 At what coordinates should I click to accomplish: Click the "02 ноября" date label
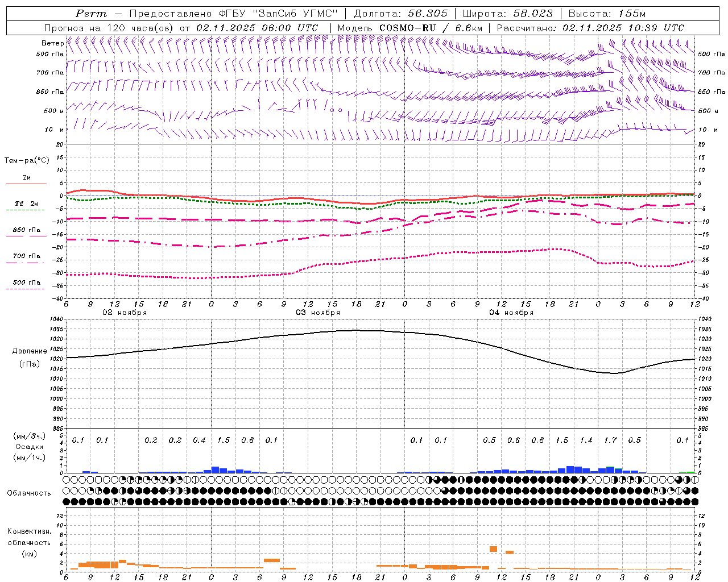(x=125, y=313)
